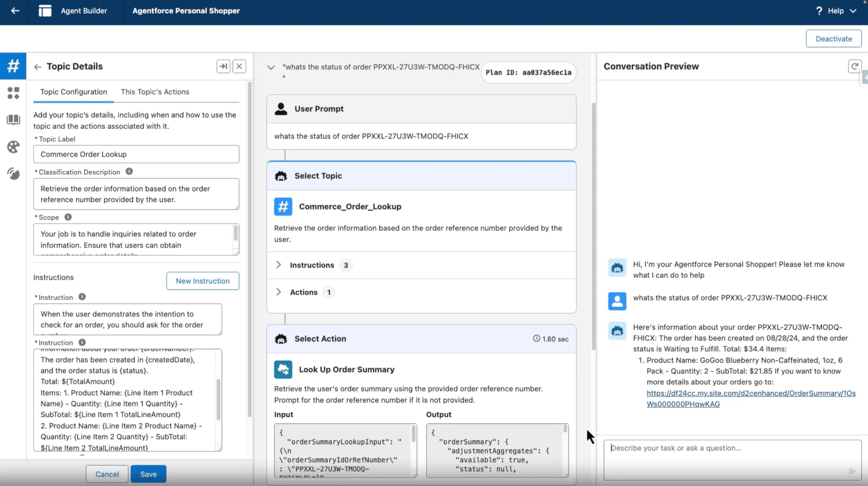The height and width of the screenshot is (486, 868).
Task: Click the Topic Label input field
Action: point(136,154)
